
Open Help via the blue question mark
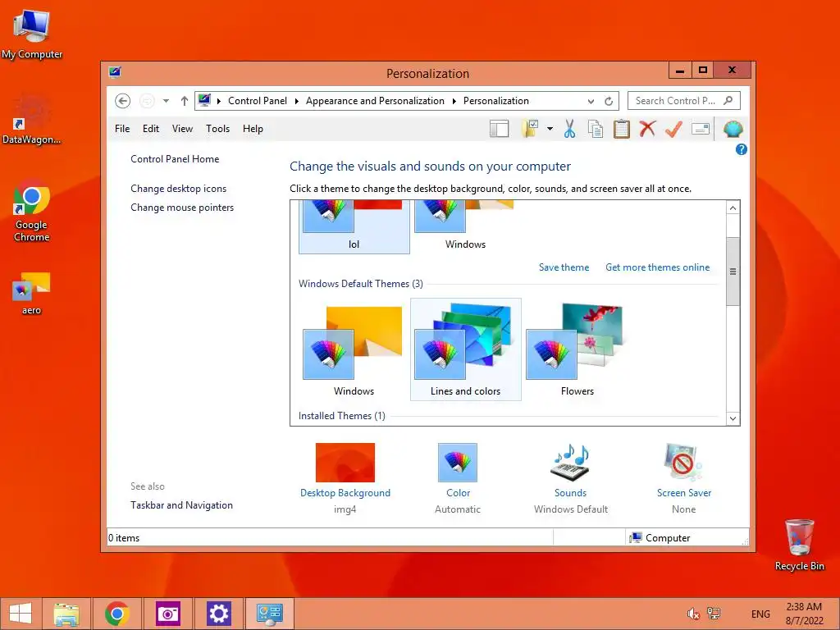(742, 149)
